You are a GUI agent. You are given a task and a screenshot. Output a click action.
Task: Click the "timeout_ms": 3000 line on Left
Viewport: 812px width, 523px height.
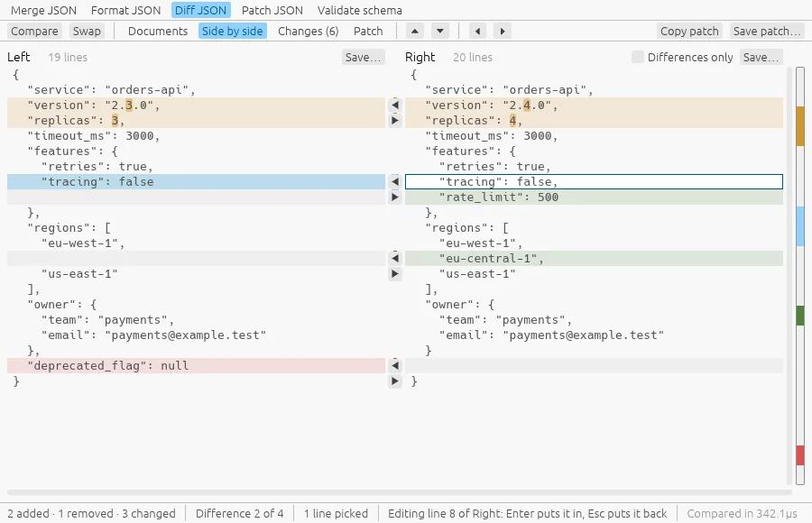coord(197,135)
